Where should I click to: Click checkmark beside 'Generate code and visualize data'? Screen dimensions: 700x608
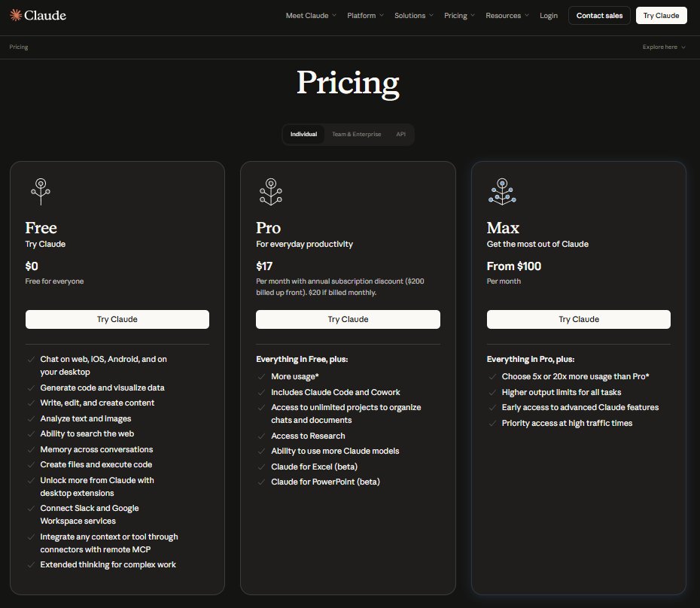pyautogui.click(x=31, y=388)
